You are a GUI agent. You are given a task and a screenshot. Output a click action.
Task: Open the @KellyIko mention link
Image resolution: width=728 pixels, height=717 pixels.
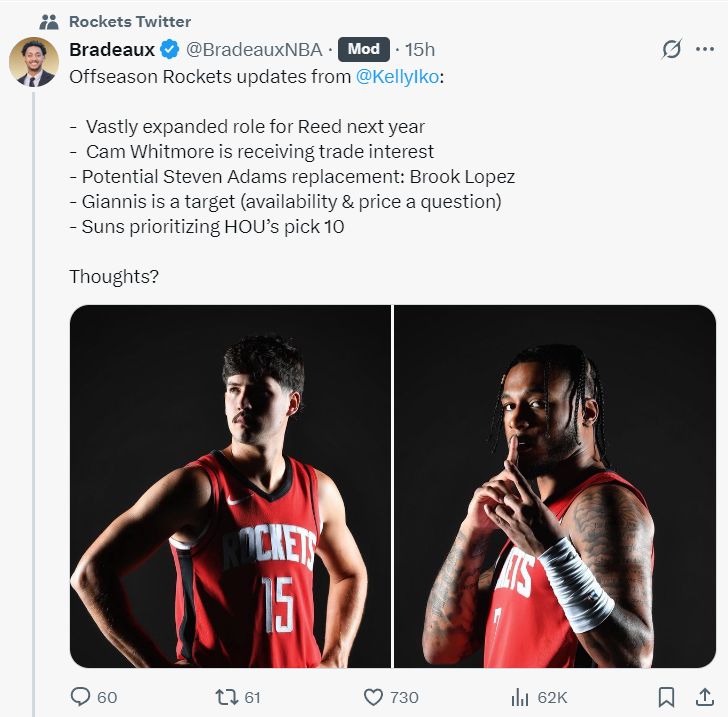[x=397, y=77]
